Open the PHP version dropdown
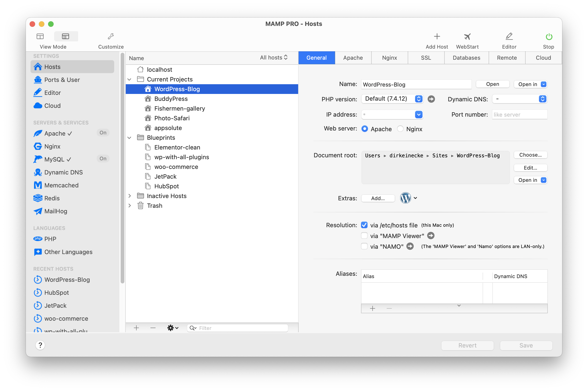The image size is (588, 391). pyautogui.click(x=392, y=99)
